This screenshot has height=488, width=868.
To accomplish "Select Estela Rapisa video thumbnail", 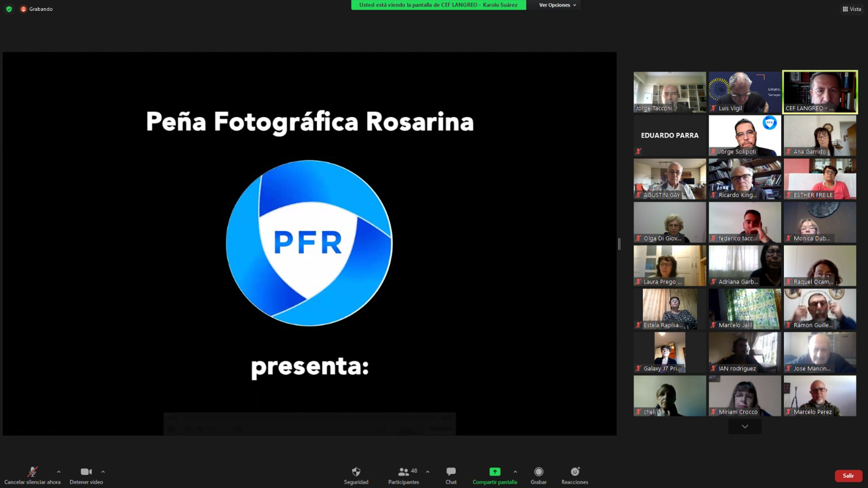I will click(x=670, y=309).
